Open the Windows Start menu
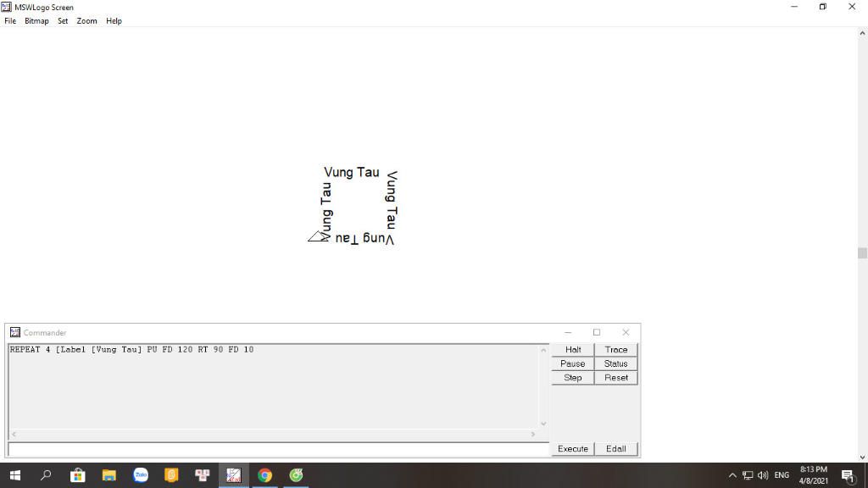868x488 pixels. click(15, 475)
